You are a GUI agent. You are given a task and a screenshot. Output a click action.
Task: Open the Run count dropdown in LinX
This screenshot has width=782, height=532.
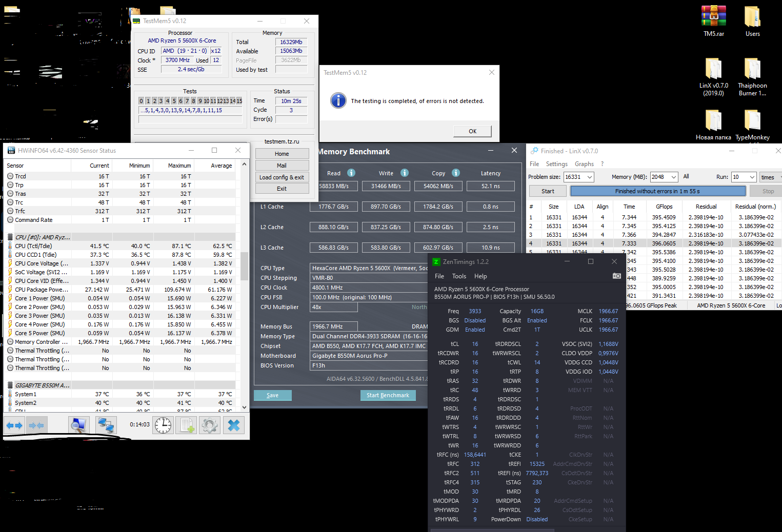[x=752, y=177]
